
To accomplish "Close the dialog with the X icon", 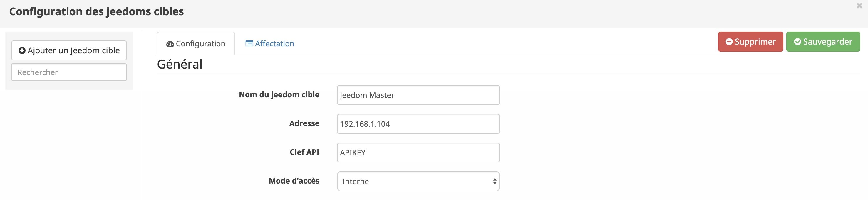I will [x=859, y=6].
